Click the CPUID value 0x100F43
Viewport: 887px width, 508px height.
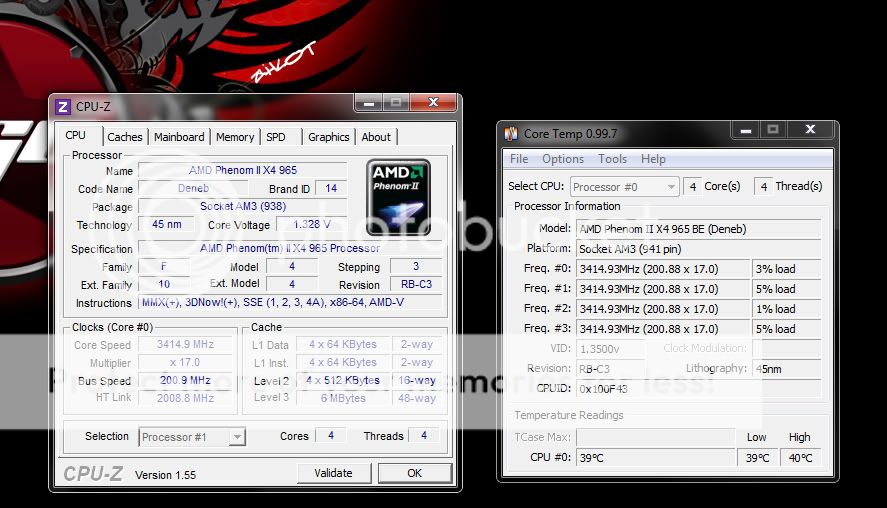699,389
